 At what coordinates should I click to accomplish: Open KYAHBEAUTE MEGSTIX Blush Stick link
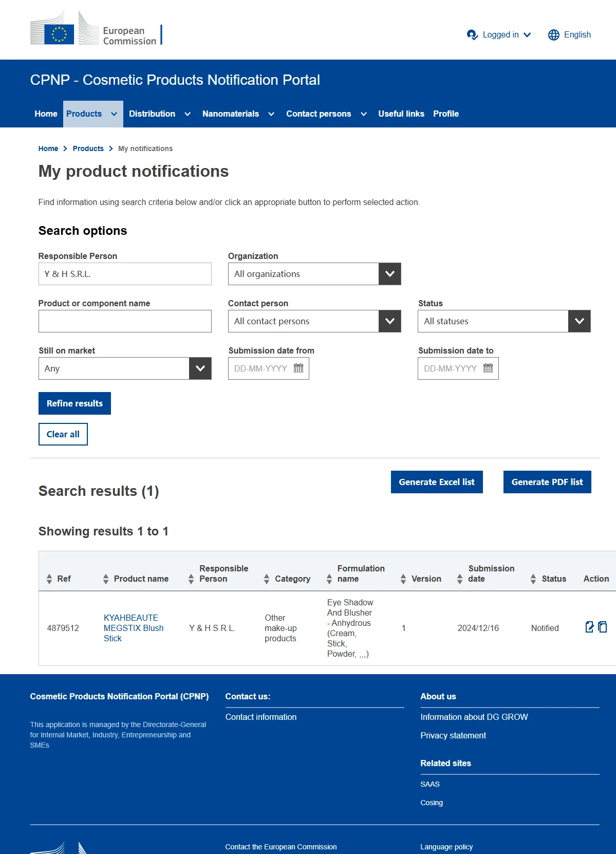click(134, 628)
